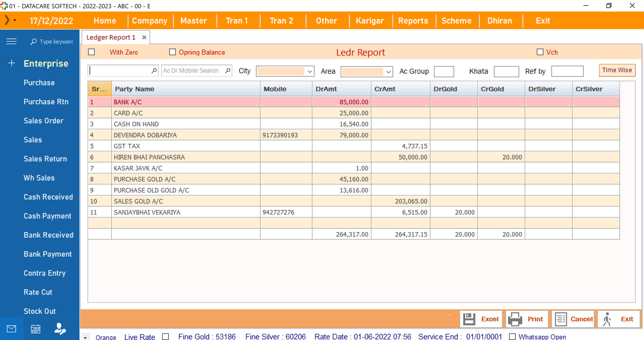Click the Khata input field

coord(506,71)
